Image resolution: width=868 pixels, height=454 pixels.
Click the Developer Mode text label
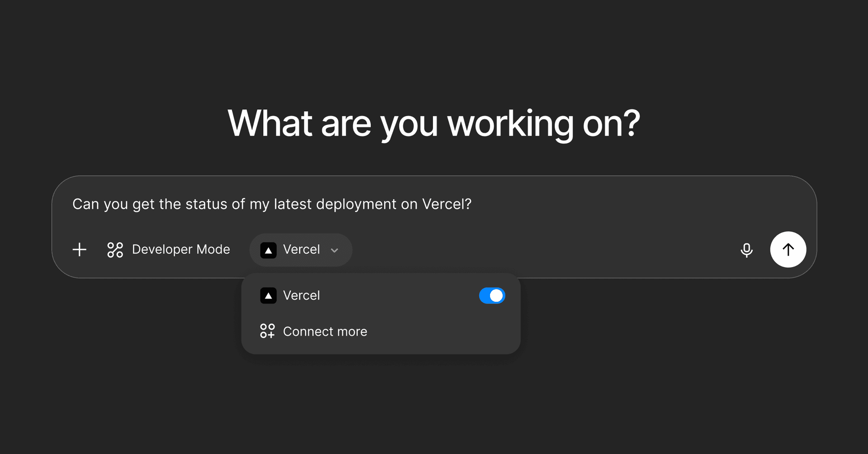tap(181, 249)
